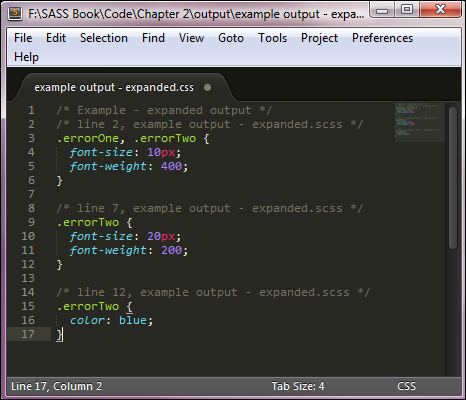
Task: Close the tab via its unsaved dot
Action: click(207, 88)
